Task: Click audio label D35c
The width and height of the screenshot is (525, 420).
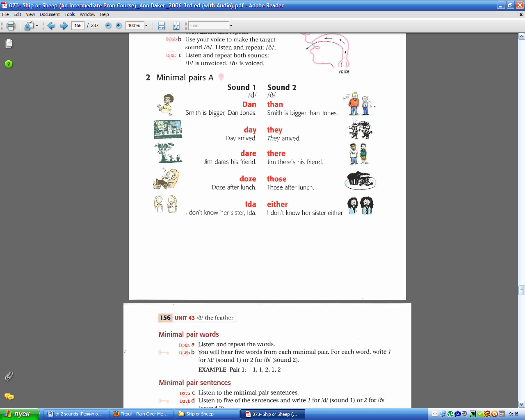Action: 171,55
